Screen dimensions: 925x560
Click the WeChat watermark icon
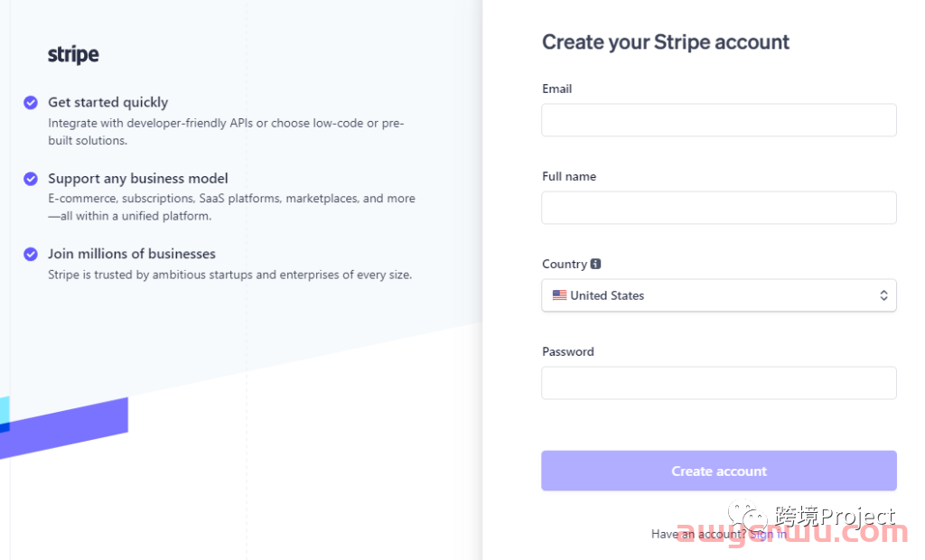pos(747,518)
